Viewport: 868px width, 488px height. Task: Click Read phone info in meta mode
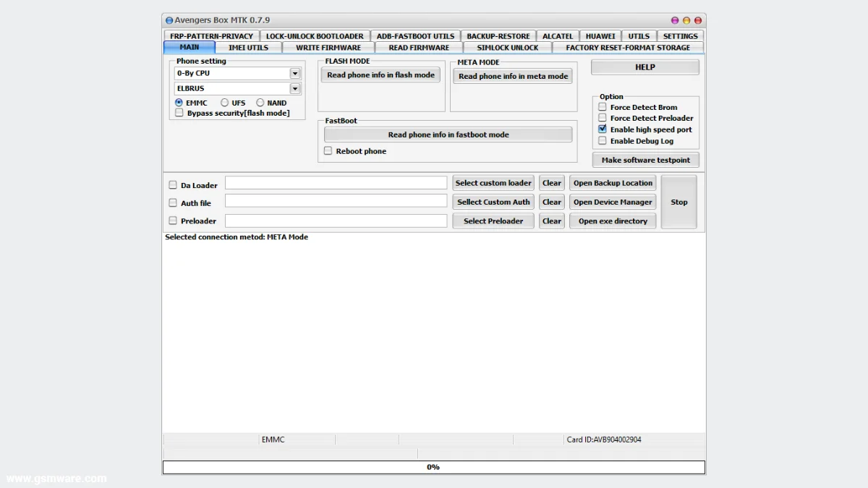coord(513,76)
